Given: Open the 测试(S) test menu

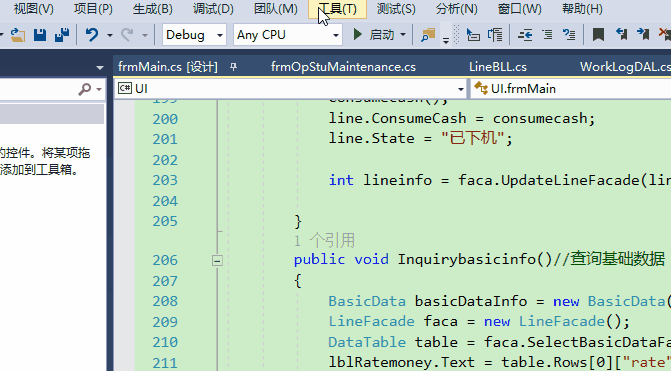Looking at the screenshot, I should [x=396, y=9].
